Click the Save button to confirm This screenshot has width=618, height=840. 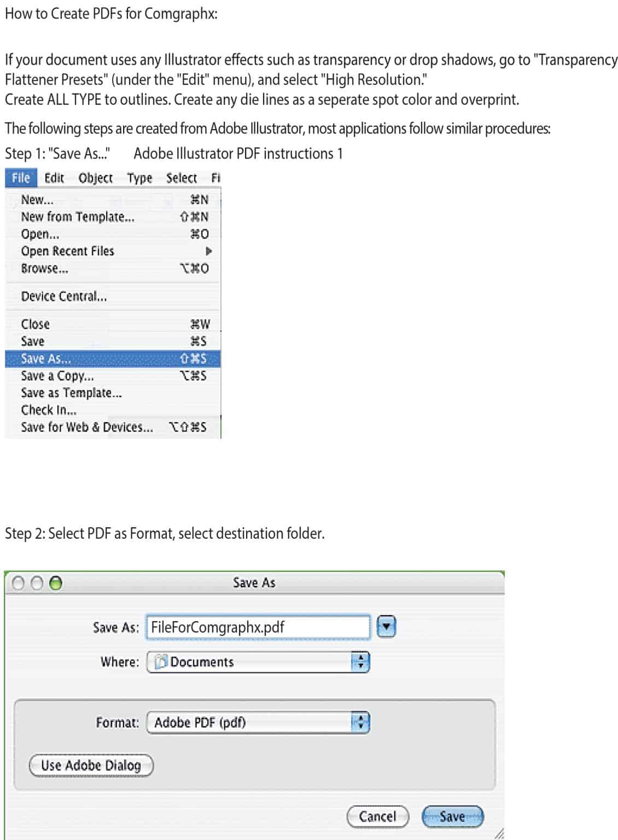point(453,816)
